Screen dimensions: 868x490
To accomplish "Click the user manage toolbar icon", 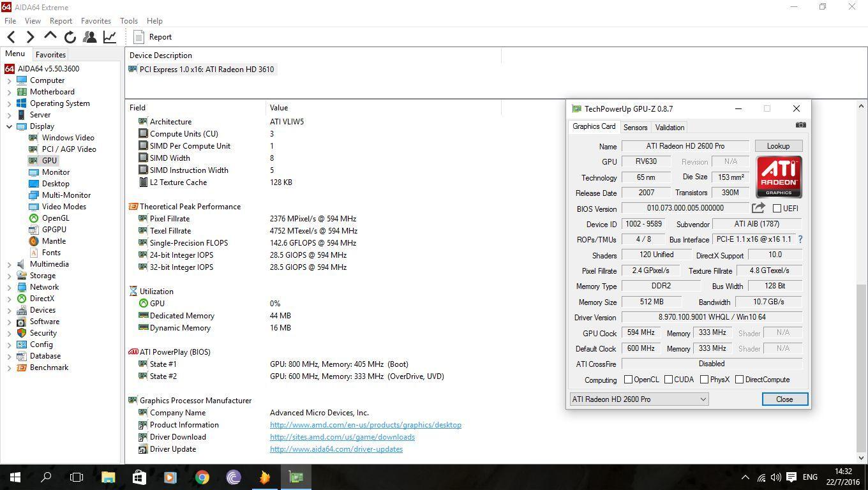I will [90, 37].
